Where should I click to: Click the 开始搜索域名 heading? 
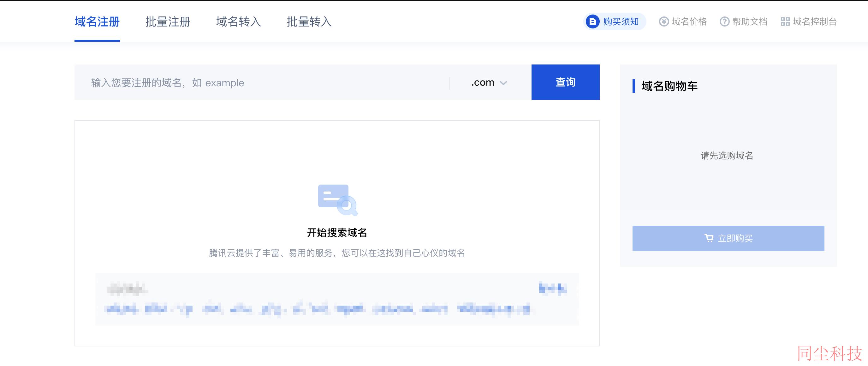coord(337,232)
